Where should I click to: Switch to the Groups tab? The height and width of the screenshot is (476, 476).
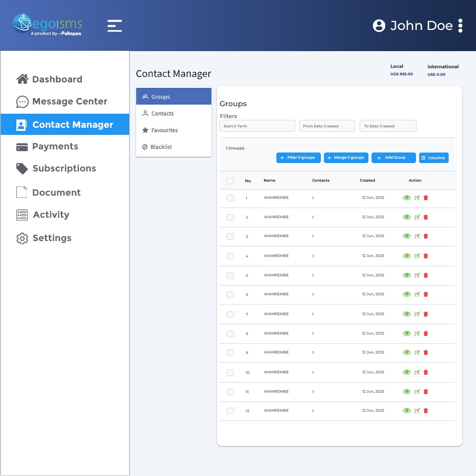pyautogui.click(x=174, y=97)
